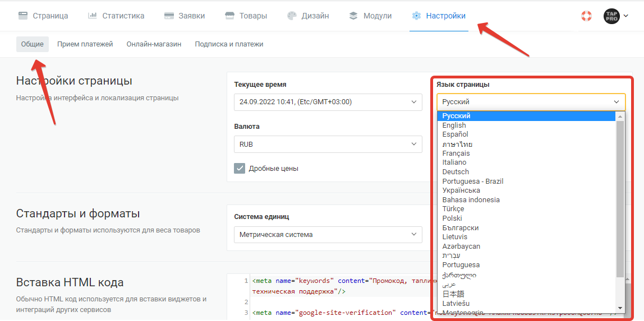
Task: Select the Настройки menu item
Action: point(445,16)
